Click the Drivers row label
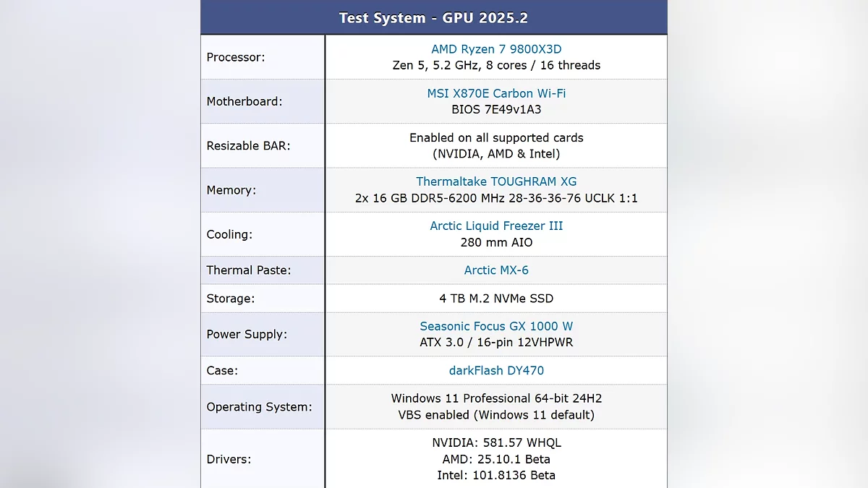Screen dimensions: 868x488 coord(229,459)
